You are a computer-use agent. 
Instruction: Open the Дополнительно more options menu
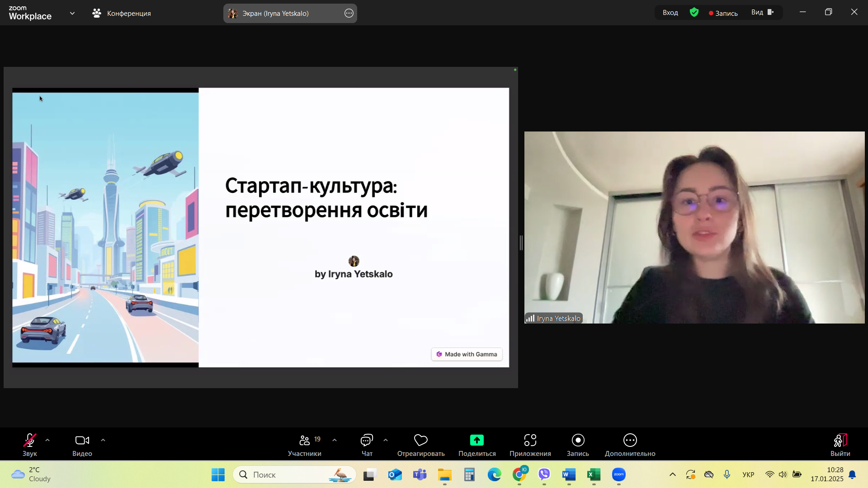click(x=630, y=445)
